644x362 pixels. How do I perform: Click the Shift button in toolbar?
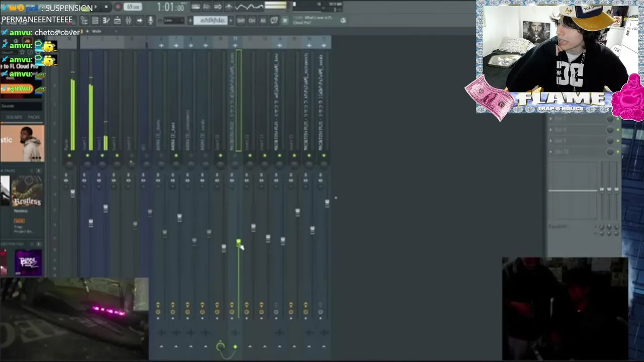coord(240,20)
